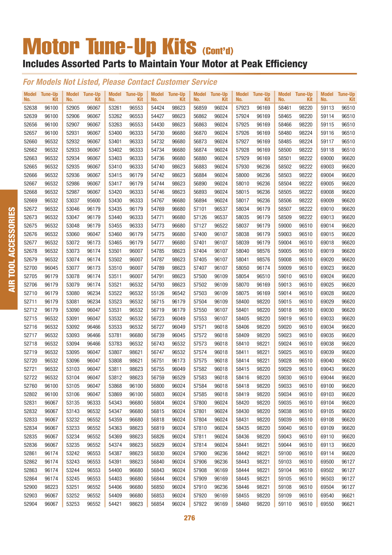The height and width of the screenshot is (555, 392).
Task: Click kit 96522 in the 57127 row
Action: click(221, 226)
